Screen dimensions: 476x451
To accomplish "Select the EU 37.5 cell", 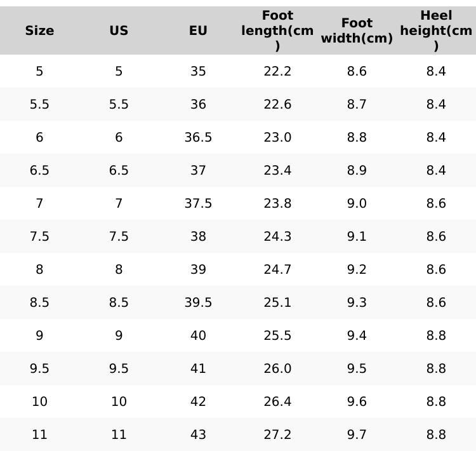I will tap(198, 203).
